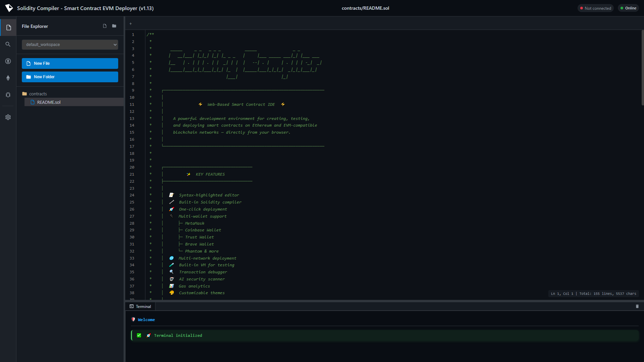Open the default_workspace dropdown
This screenshot has width=644, height=362.
click(70, 45)
